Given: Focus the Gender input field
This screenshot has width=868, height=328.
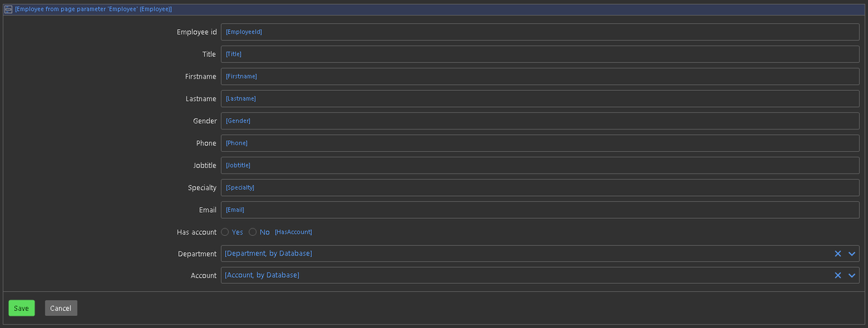Looking at the screenshot, I should (540, 121).
